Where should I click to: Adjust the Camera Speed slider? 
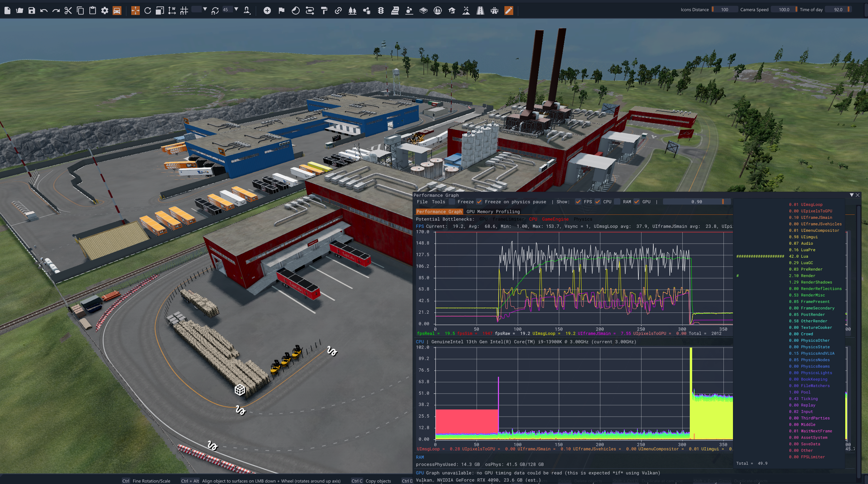pos(784,10)
